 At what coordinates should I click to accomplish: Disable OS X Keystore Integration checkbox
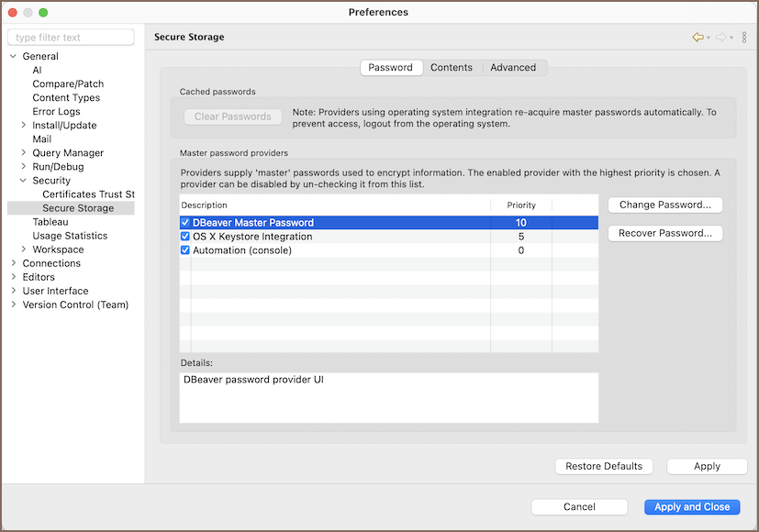pyautogui.click(x=185, y=237)
